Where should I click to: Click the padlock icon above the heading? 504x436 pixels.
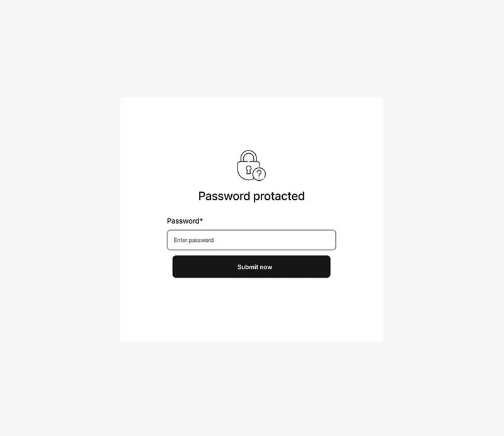pos(251,165)
